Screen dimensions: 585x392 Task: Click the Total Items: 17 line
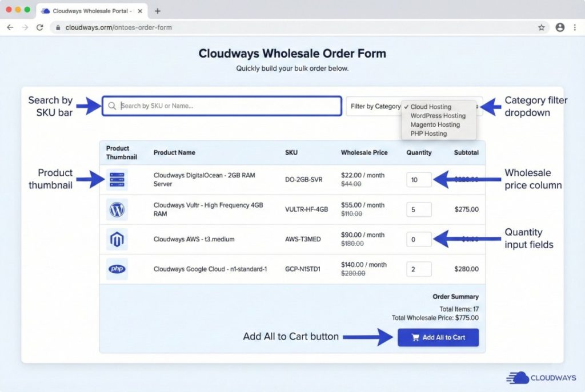459,309
